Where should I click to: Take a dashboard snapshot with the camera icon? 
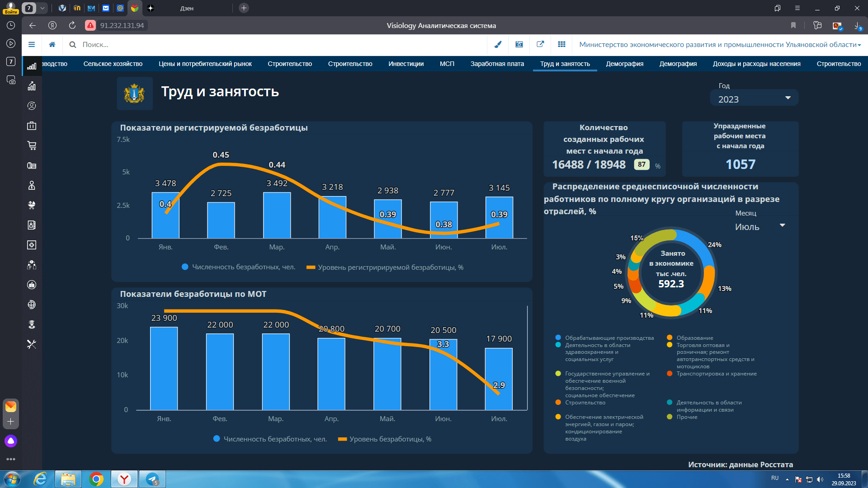519,44
